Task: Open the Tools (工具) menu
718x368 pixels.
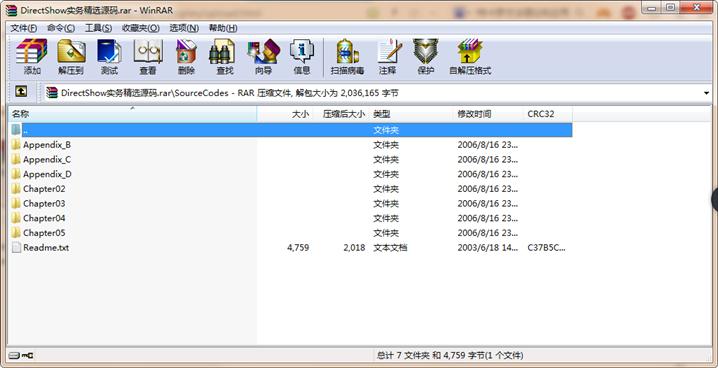Action: pyautogui.click(x=98, y=28)
